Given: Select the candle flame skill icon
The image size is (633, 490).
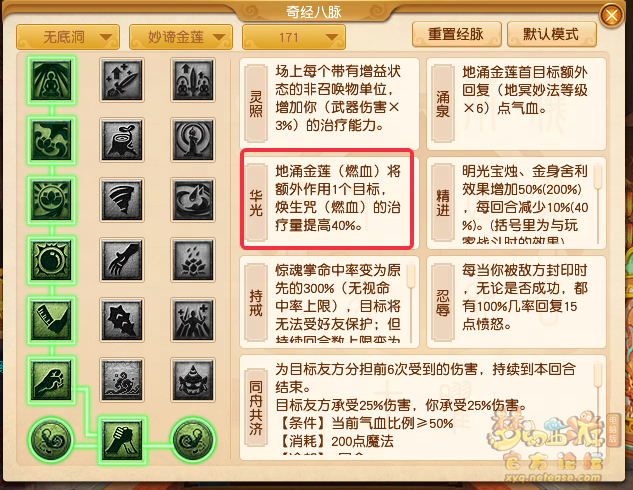Looking at the screenshot, I should [x=193, y=140].
